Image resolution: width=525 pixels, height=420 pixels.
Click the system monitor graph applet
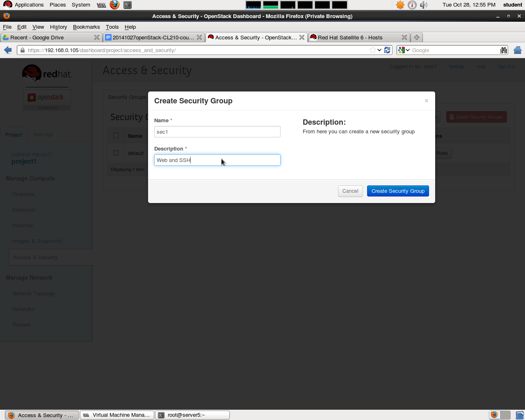point(297,5)
